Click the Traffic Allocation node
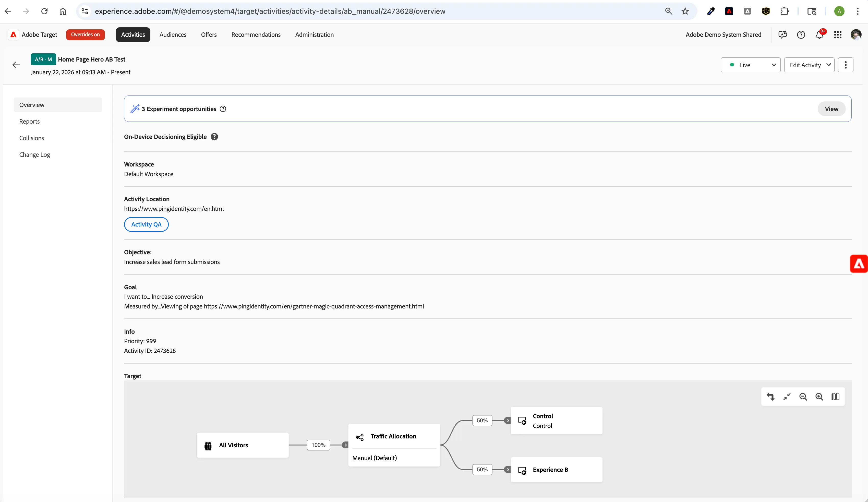 pos(394,446)
